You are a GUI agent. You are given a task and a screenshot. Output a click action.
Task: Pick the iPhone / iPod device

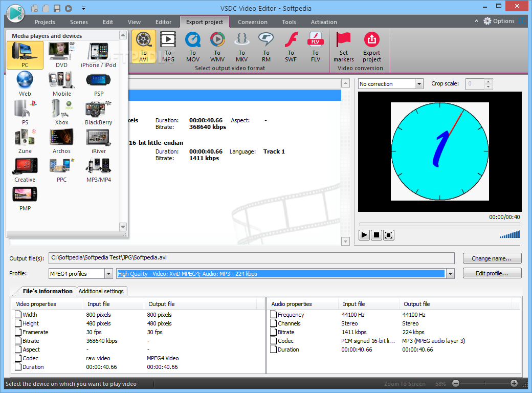[98, 55]
